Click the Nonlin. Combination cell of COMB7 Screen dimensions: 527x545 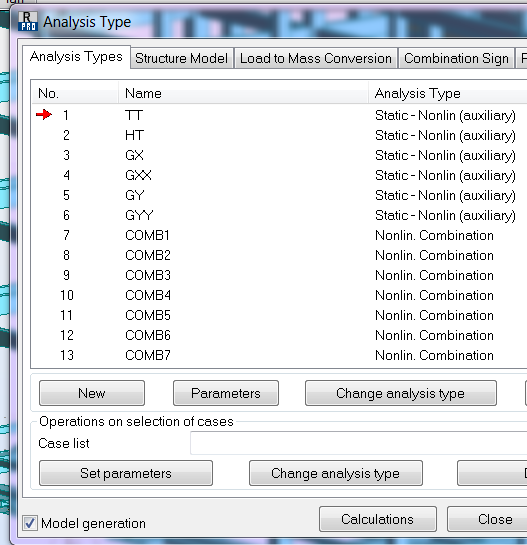click(434, 355)
